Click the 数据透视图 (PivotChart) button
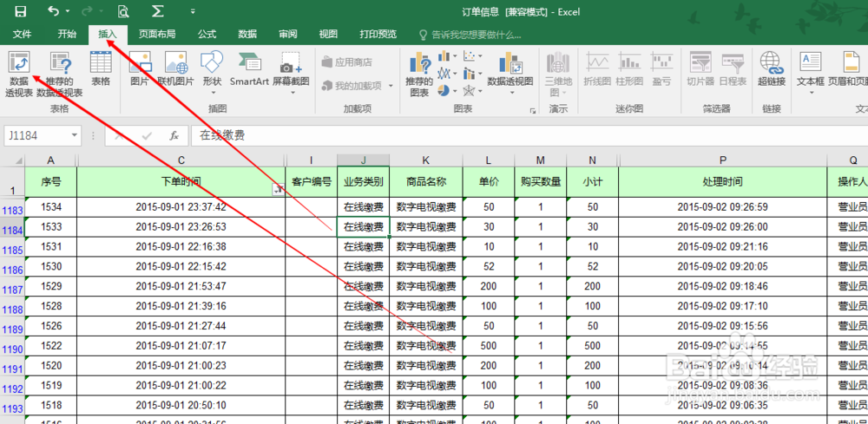This screenshot has height=424, width=868. (x=510, y=74)
